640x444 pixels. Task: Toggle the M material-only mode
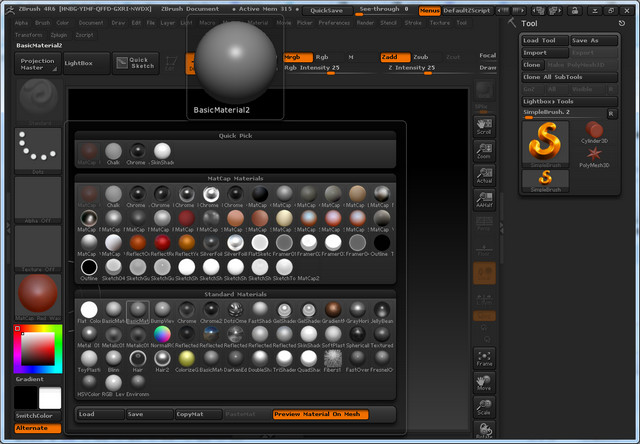coord(351,57)
